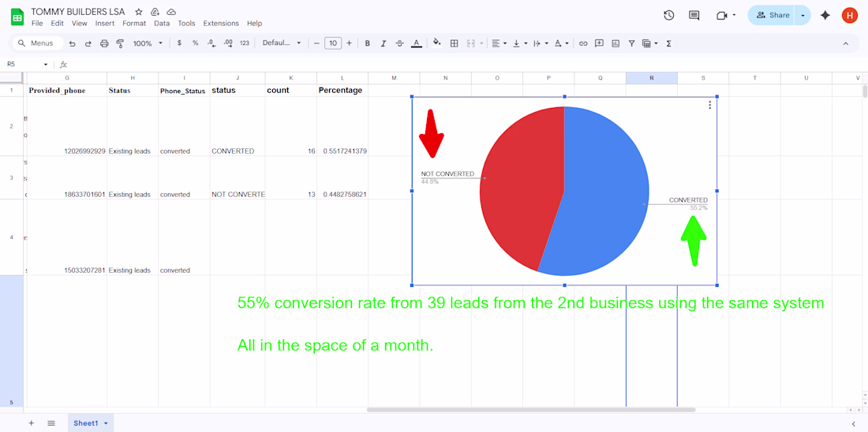Open the borders menu
The image size is (868, 432).
pyautogui.click(x=454, y=43)
